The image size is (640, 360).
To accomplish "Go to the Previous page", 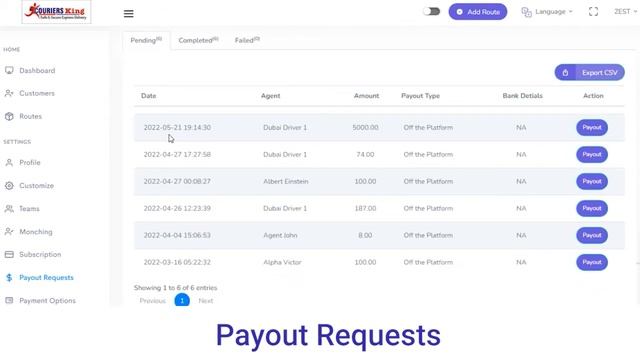I will click(x=153, y=301).
